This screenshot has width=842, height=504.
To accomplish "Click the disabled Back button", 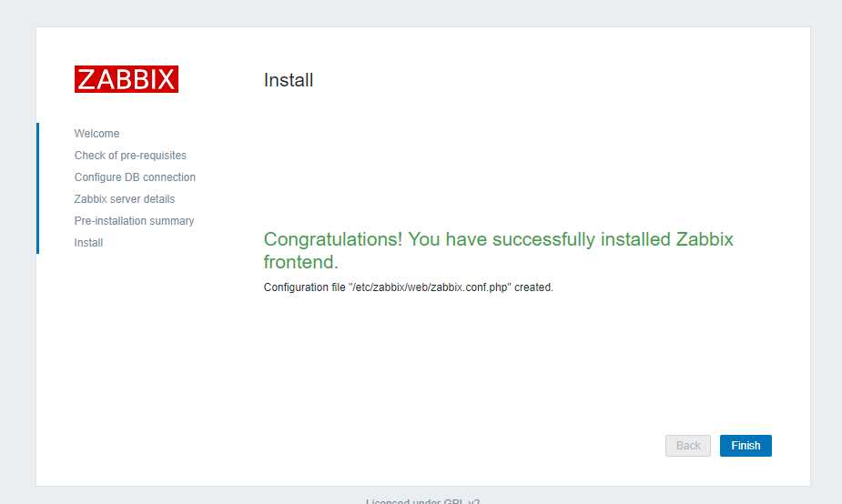I will 688,446.
